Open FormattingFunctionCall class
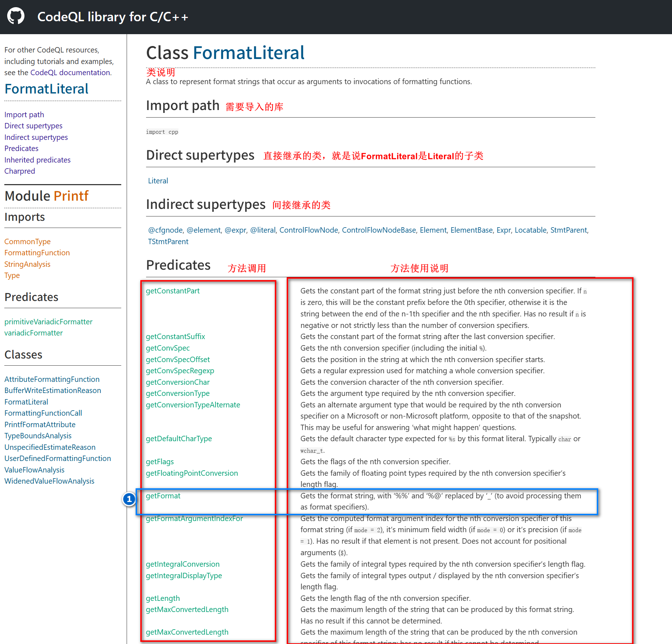 (x=43, y=413)
